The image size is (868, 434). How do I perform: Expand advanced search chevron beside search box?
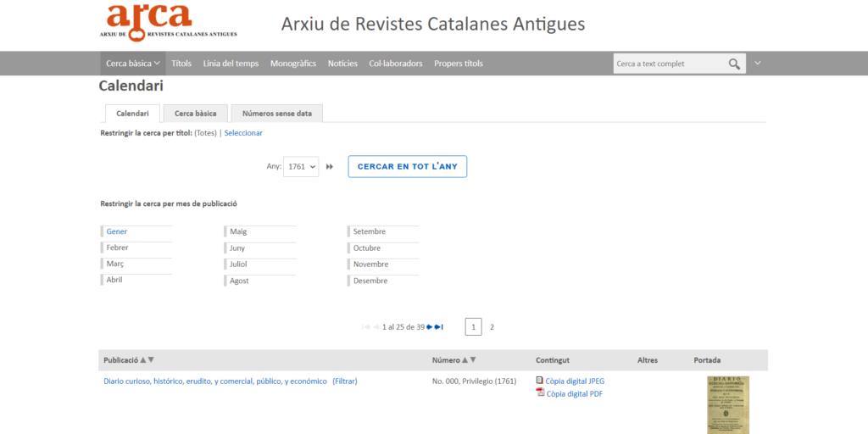point(758,63)
